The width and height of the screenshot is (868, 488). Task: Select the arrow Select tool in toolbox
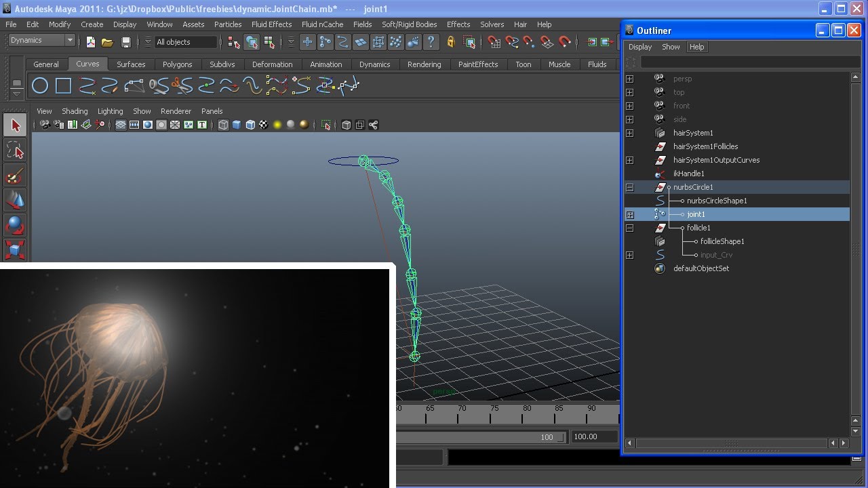coord(15,125)
